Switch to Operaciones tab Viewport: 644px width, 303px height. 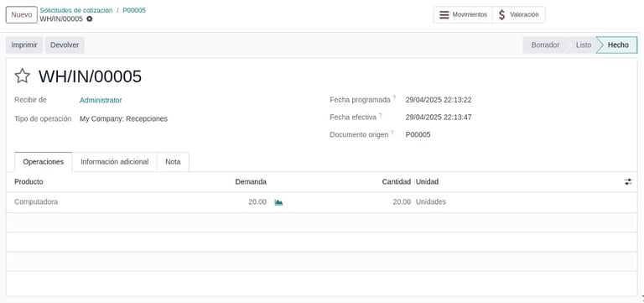point(43,162)
